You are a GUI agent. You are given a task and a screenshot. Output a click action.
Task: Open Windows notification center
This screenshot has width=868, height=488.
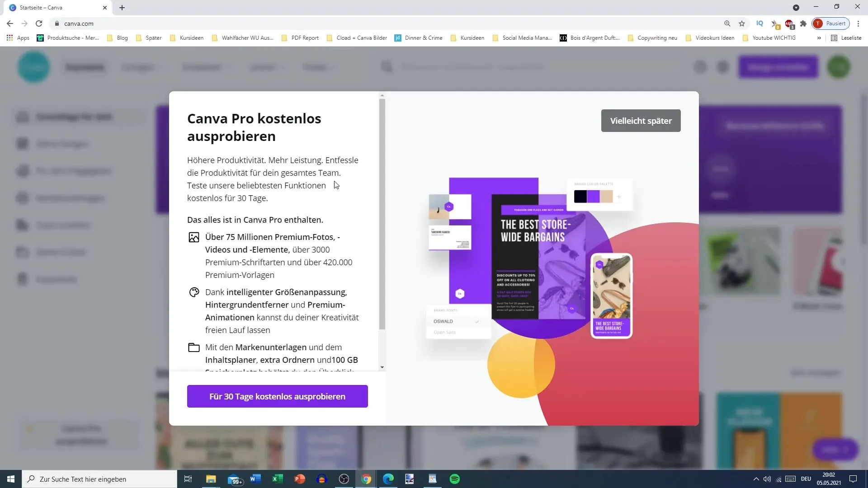point(853,479)
